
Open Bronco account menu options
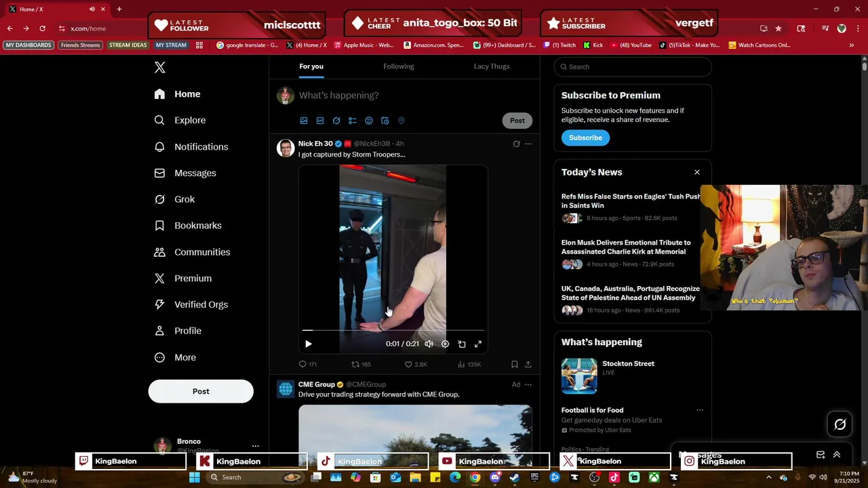pos(256,446)
